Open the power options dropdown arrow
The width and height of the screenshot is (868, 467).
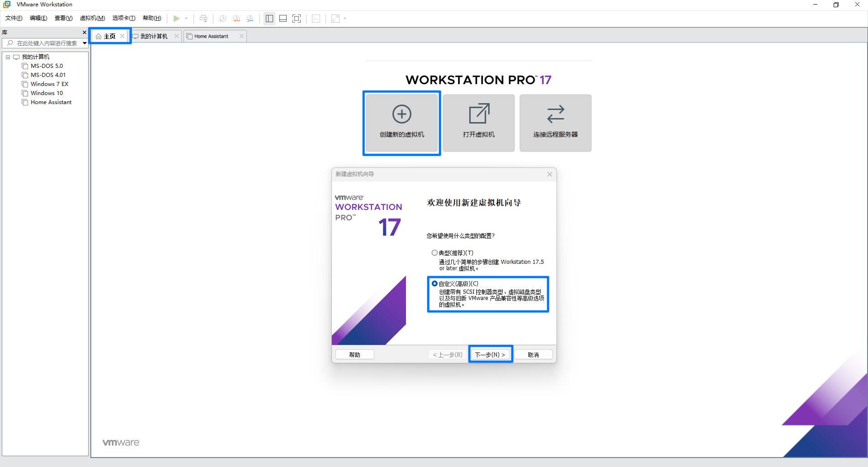[187, 19]
